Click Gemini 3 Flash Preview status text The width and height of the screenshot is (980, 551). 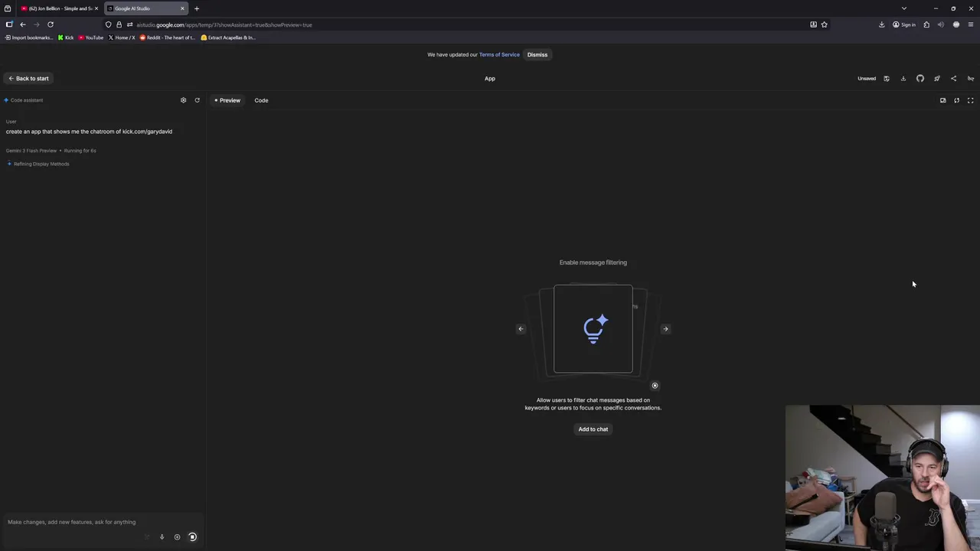pyautogui.click(x=31, y=151)
